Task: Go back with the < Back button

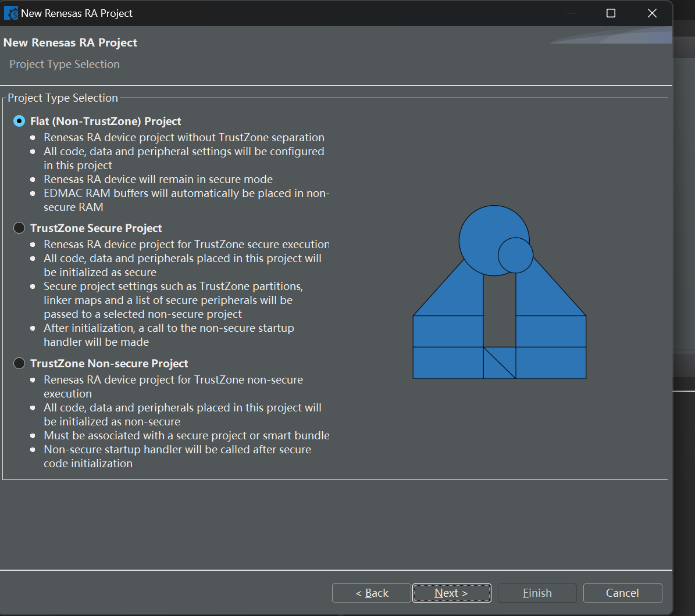Action: [372, 593]
